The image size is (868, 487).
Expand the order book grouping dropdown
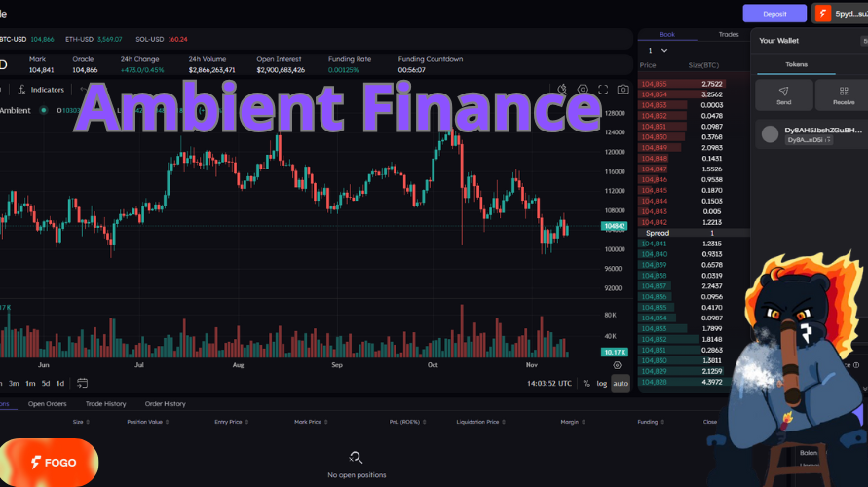(x=658, y=51)
